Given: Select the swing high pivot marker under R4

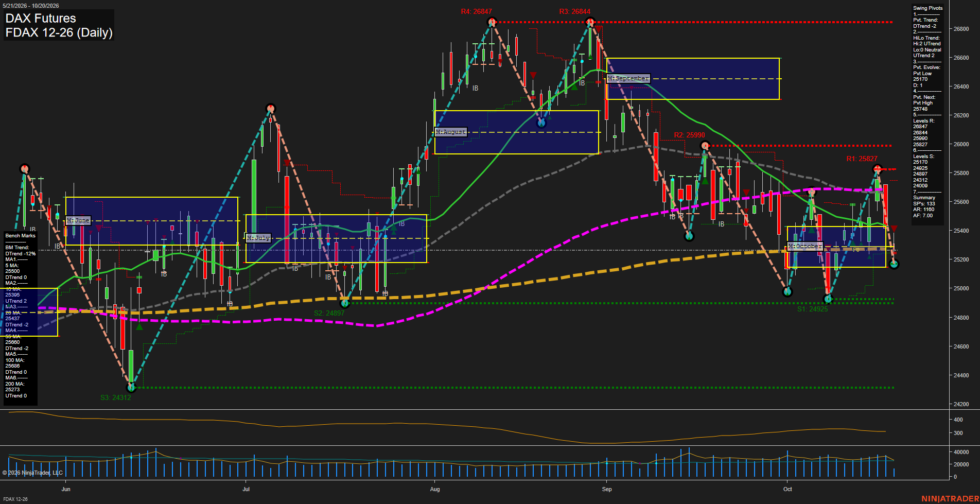Looking at the screenshot, I should [x=492, y=22].
